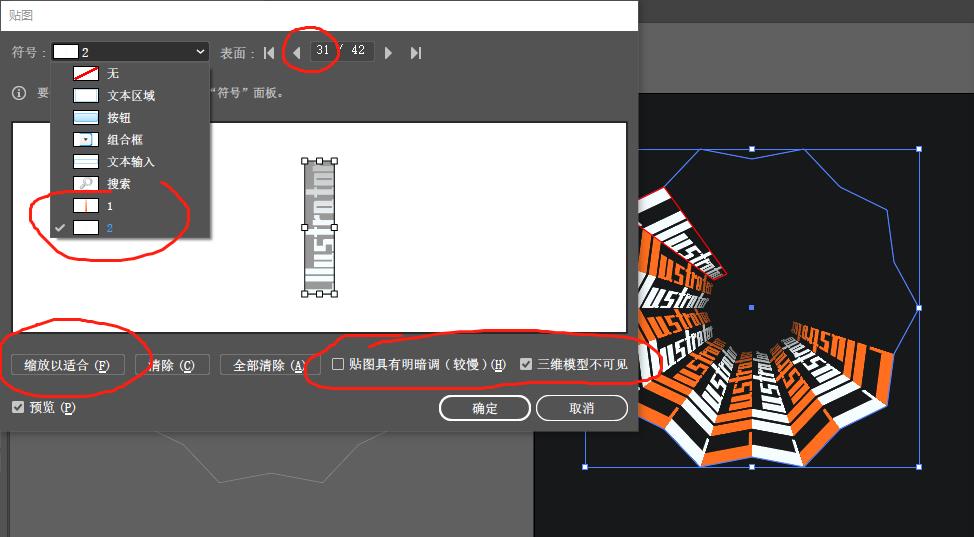
Task: Choose 文本区域 symbol in the list
Action: point(130,96)
